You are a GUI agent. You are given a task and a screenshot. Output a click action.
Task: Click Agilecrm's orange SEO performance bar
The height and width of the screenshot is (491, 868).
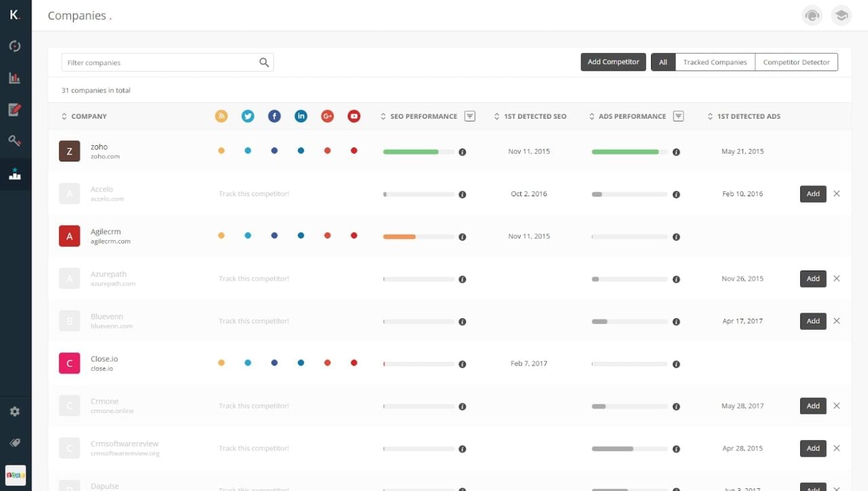tap(399, 237)
